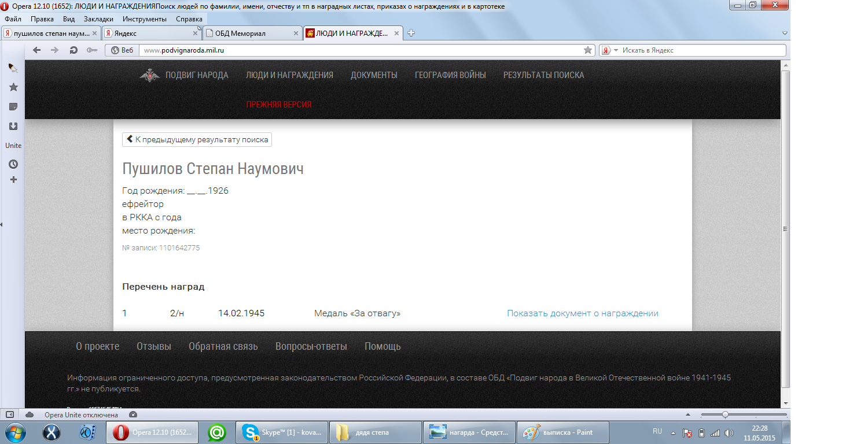Go back with the browser back arrow
The height and width of the screenshot is (444, 868).
click(37, 50)
